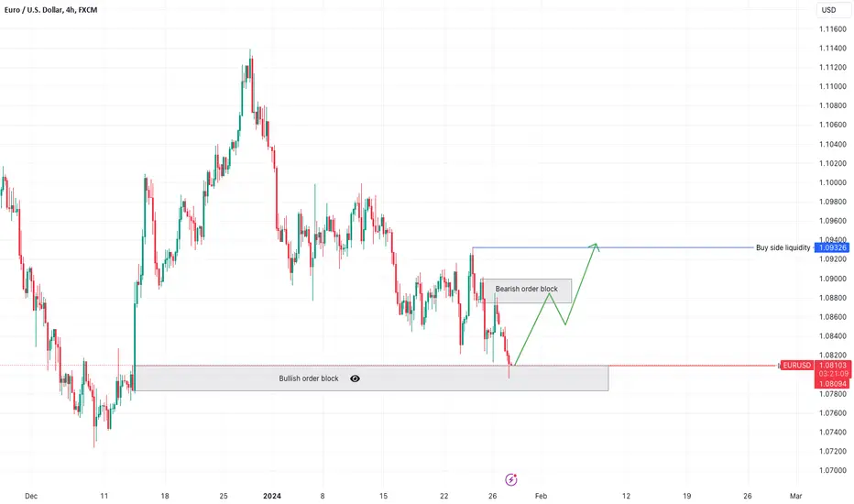Click the 1.11400 level on price scale

point(833,48)
